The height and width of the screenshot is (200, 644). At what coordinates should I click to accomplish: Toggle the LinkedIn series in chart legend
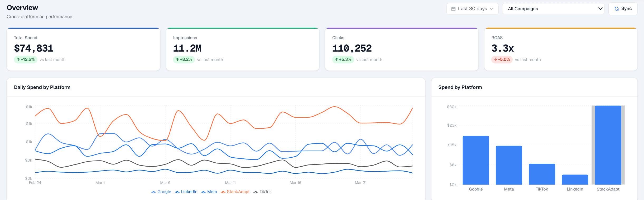click(x=186, y=192)
